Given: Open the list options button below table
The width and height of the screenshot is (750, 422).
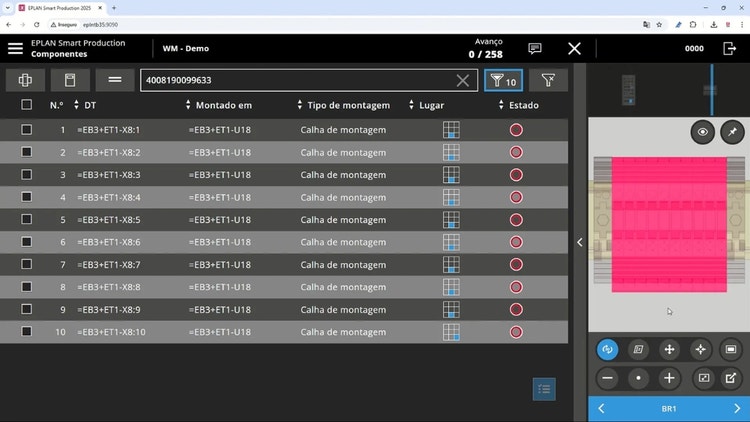Looking at the screenshot, I should click(544, 389).
